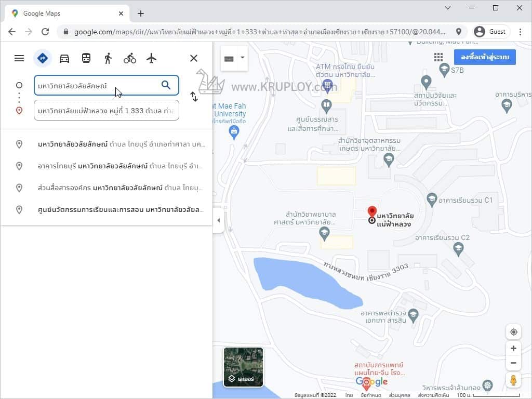Open a new browser tab

[141, 14]
